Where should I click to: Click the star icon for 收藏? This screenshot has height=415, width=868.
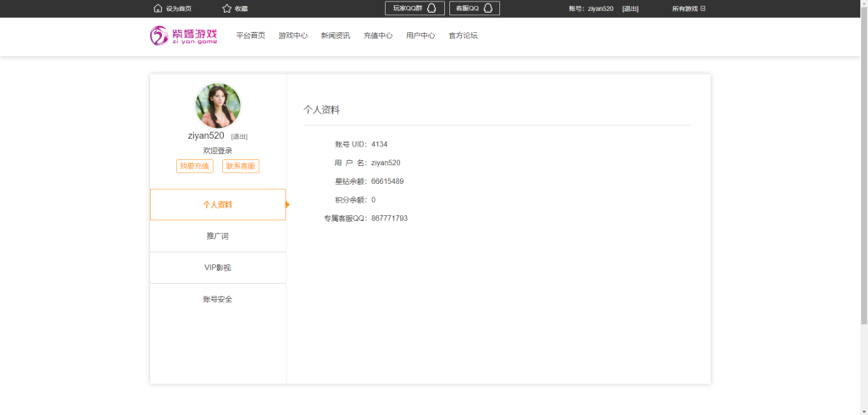tap(226, 8)
